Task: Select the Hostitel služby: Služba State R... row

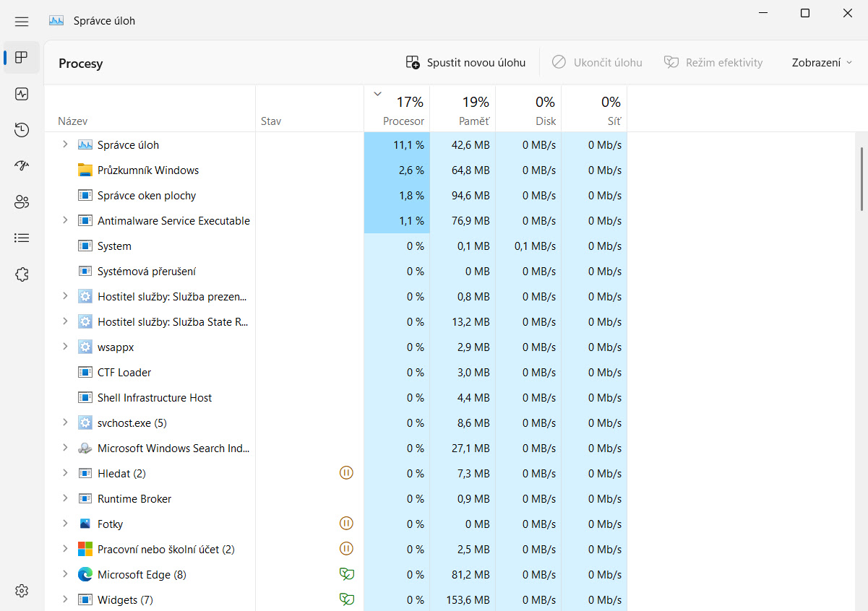Action: coord(335,322)
